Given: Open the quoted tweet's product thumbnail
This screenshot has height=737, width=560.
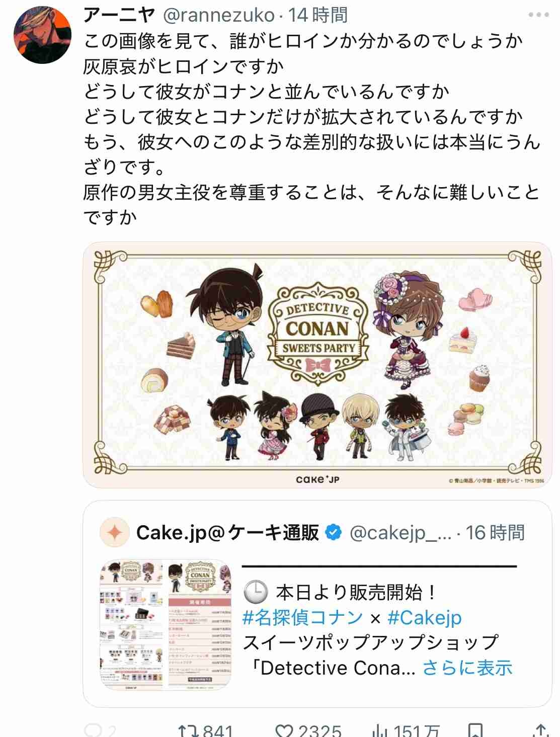Looking at the screenshot, I should click(166, 624).
